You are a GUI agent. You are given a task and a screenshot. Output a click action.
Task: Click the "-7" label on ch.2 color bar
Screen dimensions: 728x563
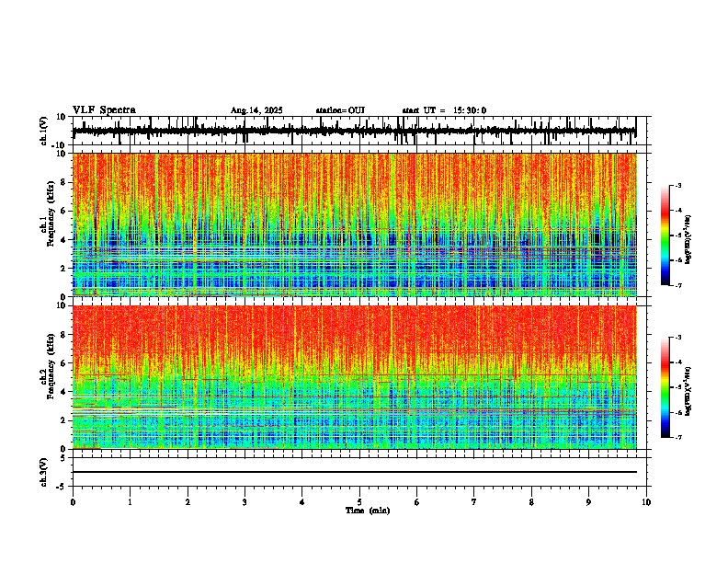(678, 437)
